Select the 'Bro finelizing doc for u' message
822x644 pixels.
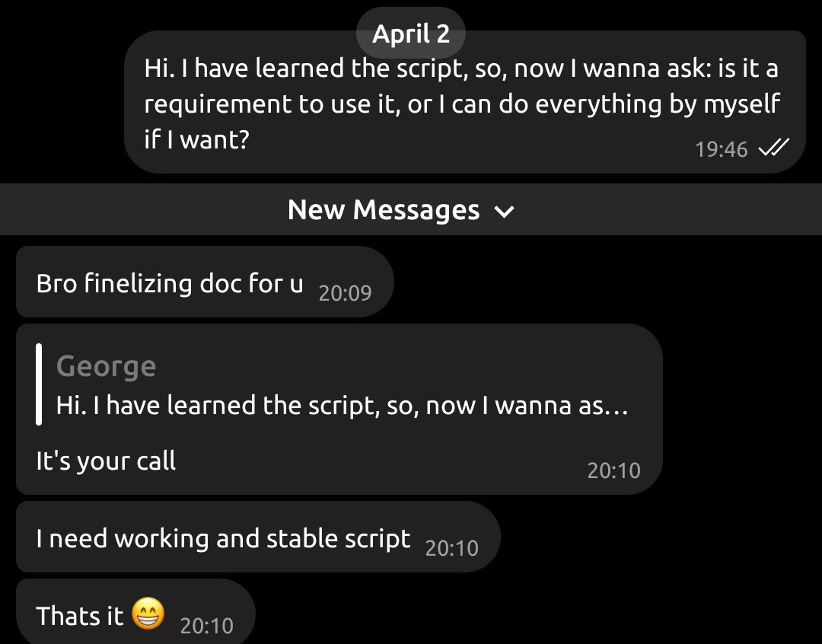point(205,282)
